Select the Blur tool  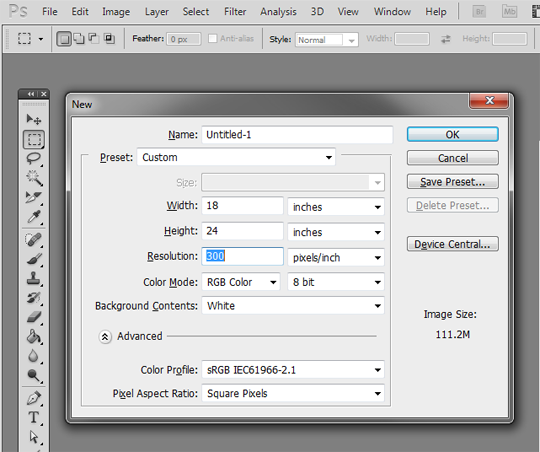pos(34,356)
